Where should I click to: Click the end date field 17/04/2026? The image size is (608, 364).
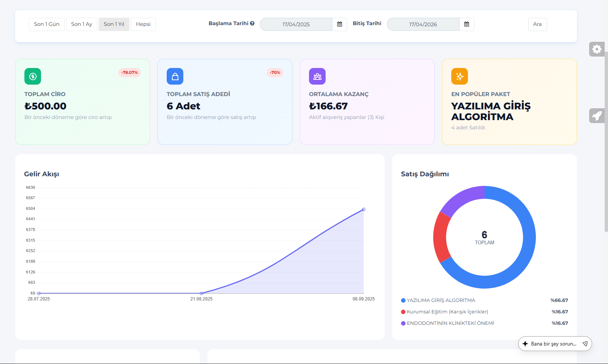pos(423,24)
